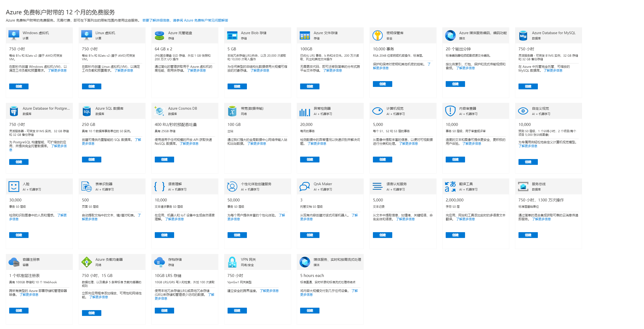Click 创建 in the 密钥保管库 card
Image resolution: width=644 pixels, height=329 pixels.
pos(383,84)
